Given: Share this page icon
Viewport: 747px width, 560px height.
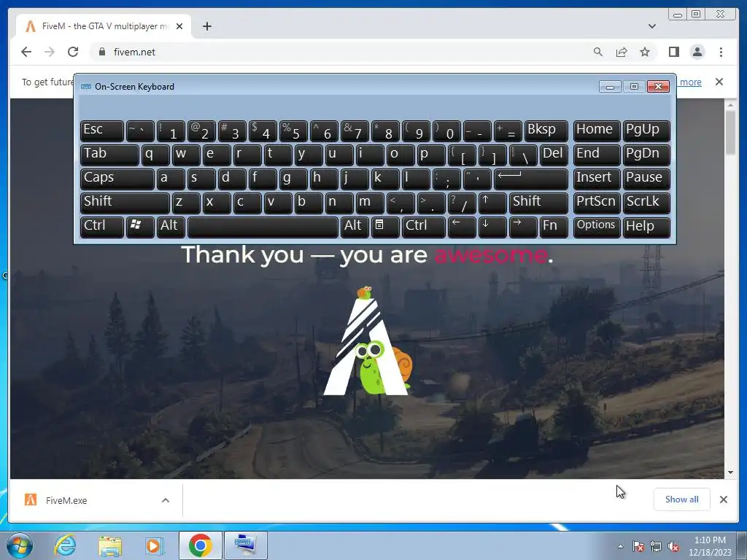Looking at the screenshot, I should [x=622, y=52].
